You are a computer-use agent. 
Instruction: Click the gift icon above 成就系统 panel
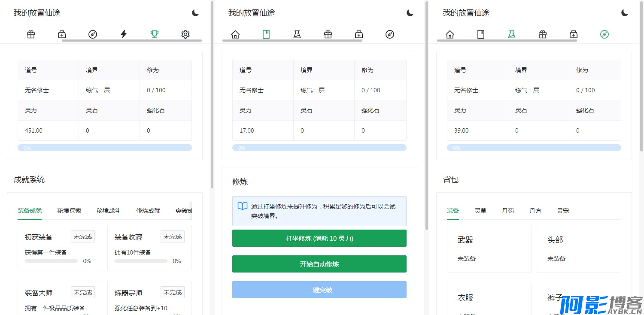coord(31,34)
